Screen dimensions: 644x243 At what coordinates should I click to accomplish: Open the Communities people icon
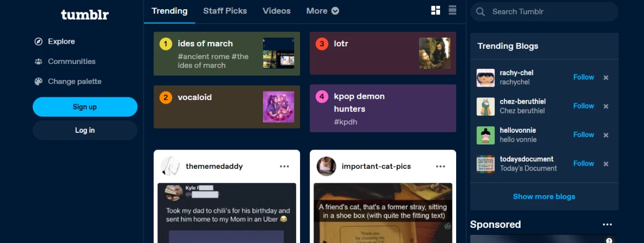pyautogui.click(x=39, y=61)
